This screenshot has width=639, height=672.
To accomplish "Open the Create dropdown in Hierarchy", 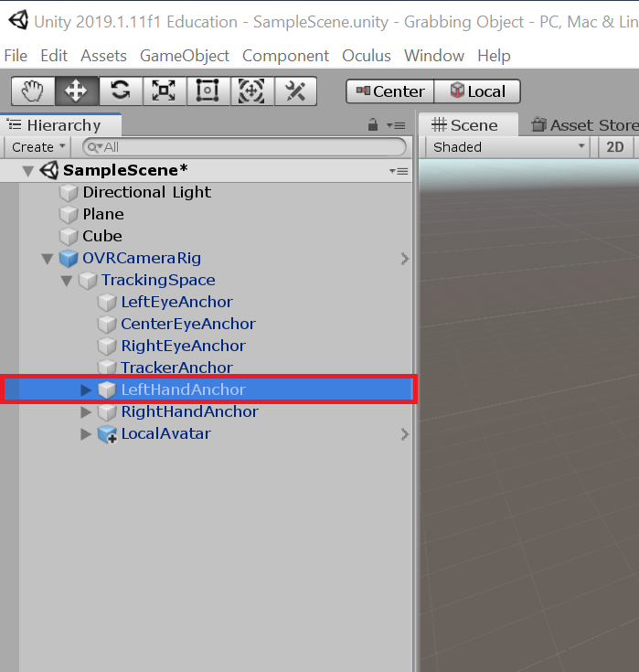I will (x=38, y=147).
